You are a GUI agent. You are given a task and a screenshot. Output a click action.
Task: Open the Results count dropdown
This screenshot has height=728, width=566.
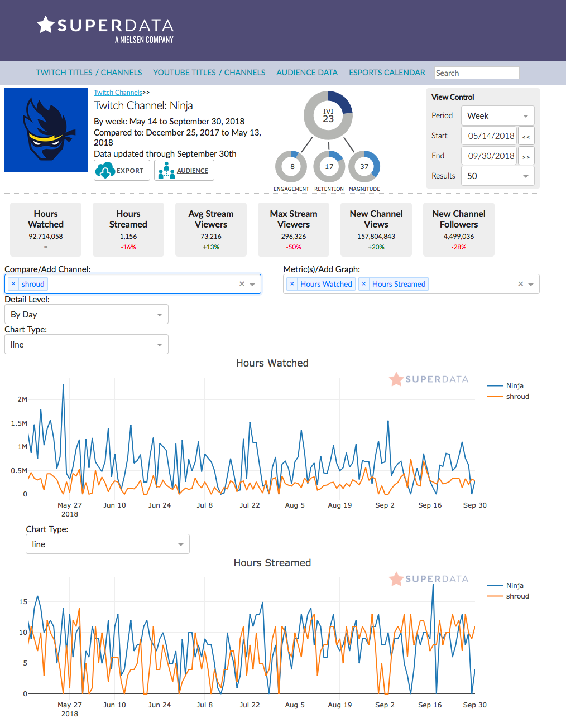pos(497,176)
